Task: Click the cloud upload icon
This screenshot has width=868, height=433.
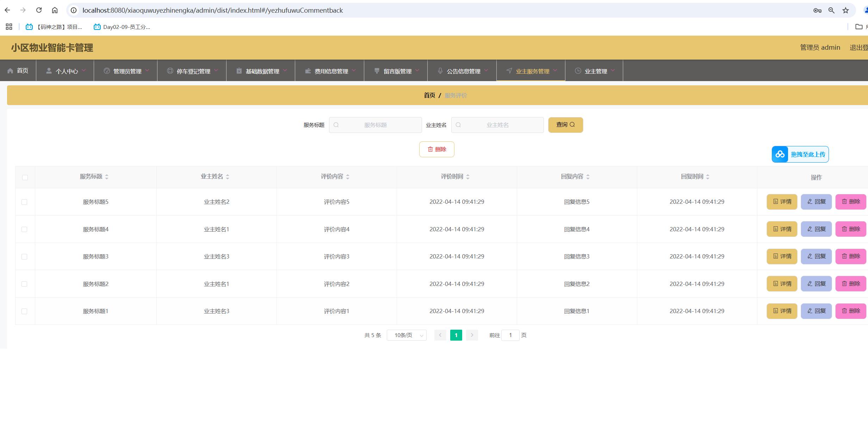Action: pyautogui.click(x=780, y=154)
